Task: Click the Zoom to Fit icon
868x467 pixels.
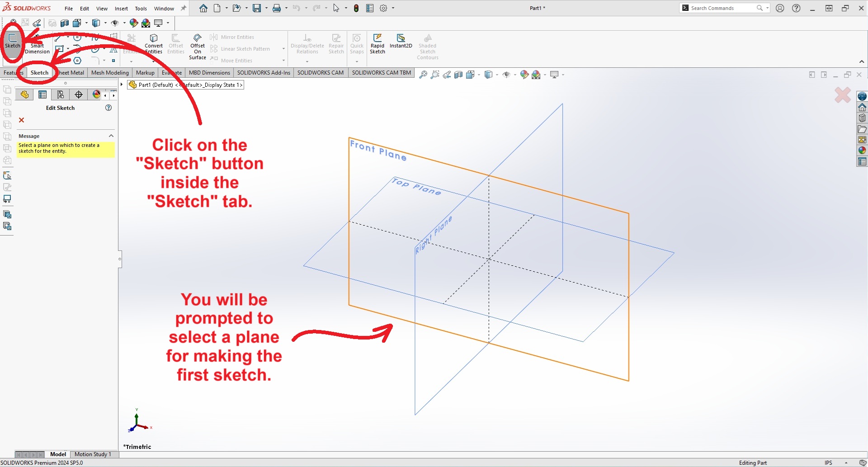Action: [x=423, y=75]
